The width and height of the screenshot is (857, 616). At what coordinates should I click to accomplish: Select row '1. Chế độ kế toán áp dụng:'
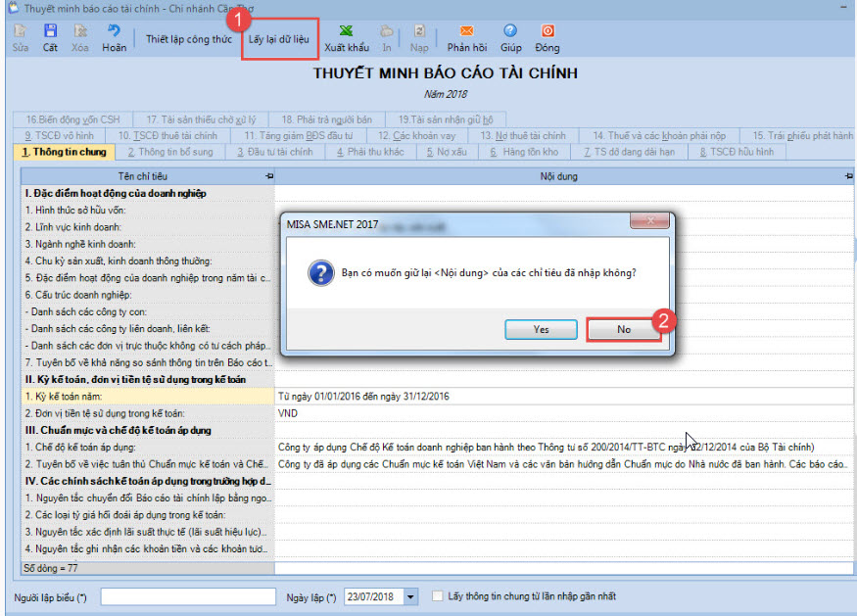point(148,448)
